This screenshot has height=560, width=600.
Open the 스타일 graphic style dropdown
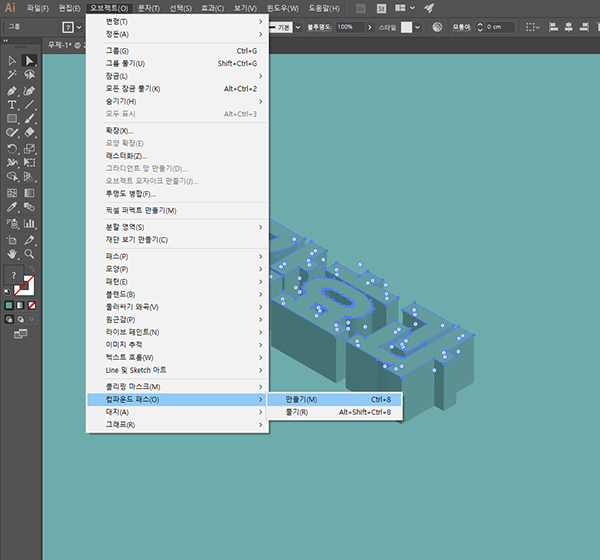click(x=417, y=27)
